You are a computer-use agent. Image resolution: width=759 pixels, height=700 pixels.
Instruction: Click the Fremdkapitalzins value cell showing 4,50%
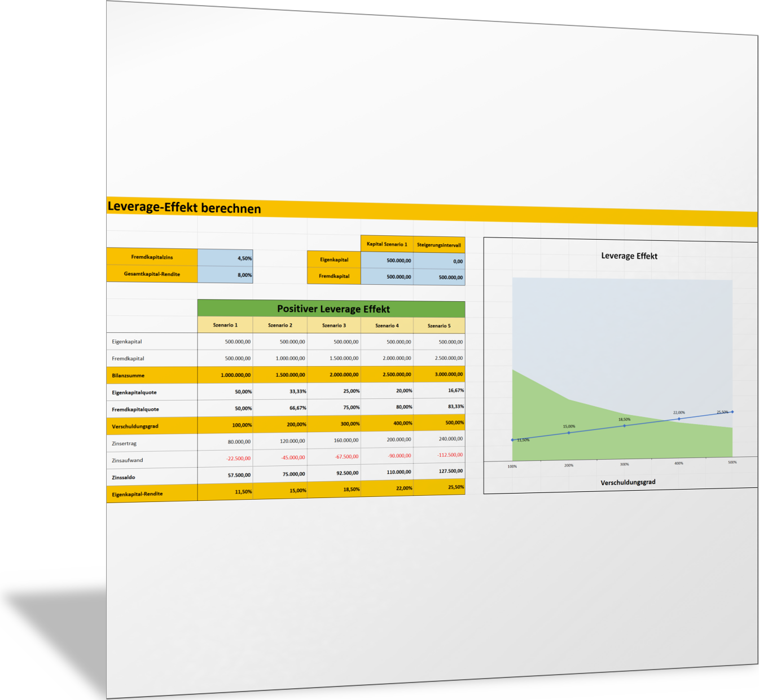225,258
